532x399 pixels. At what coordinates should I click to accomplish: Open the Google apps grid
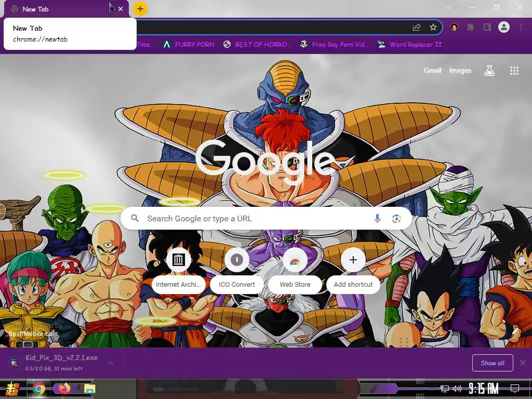514,71
